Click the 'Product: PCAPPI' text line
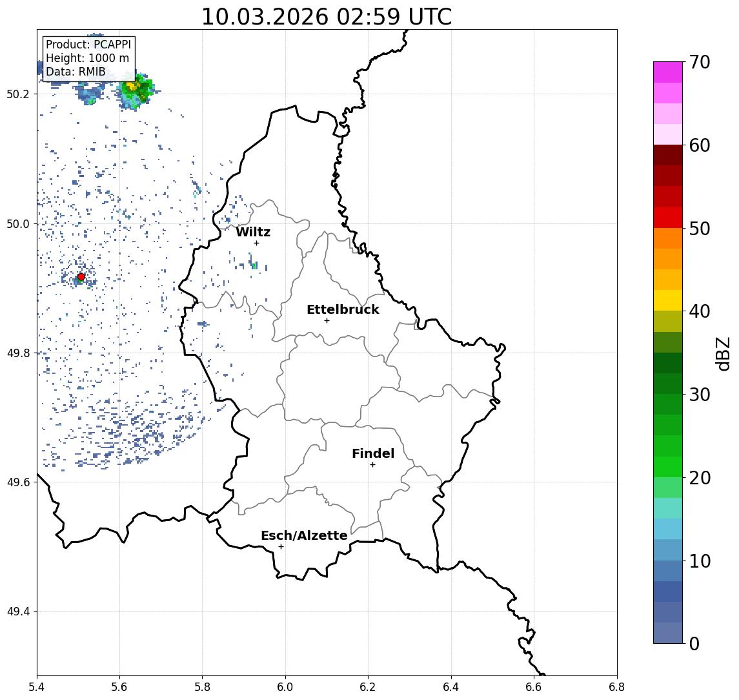Image resolution: width=739 pixels, height=700 pixels. (x=88, y=45)
